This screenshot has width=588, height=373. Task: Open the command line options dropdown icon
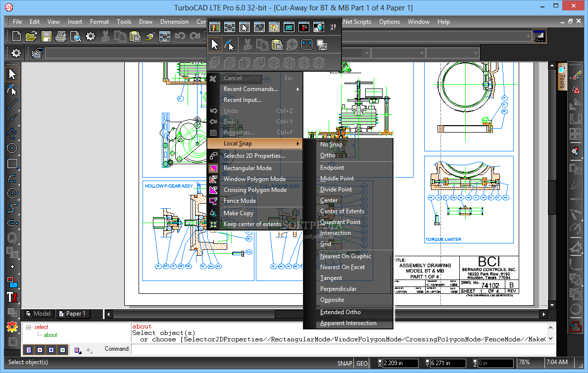(78, 350)
